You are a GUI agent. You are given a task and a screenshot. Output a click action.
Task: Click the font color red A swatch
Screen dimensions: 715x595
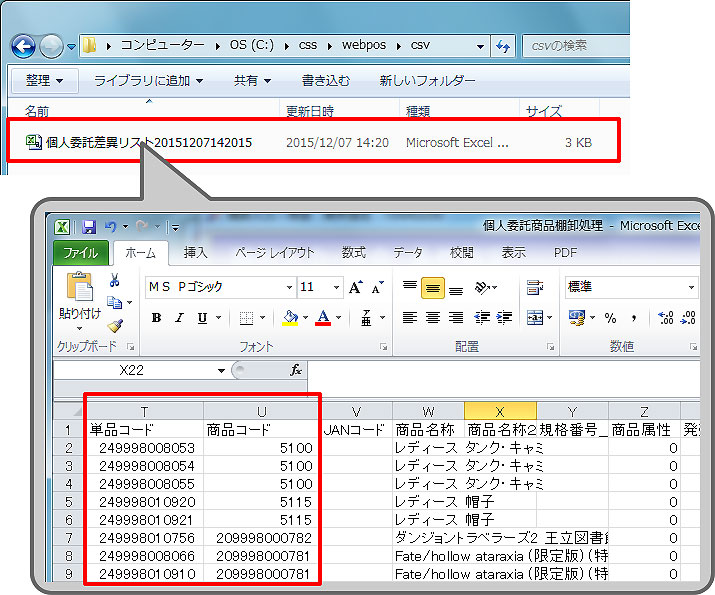click(x=322, y=318)
